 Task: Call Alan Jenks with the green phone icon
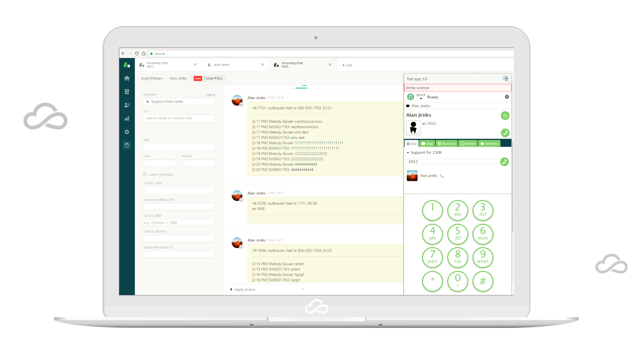point(505,133)
